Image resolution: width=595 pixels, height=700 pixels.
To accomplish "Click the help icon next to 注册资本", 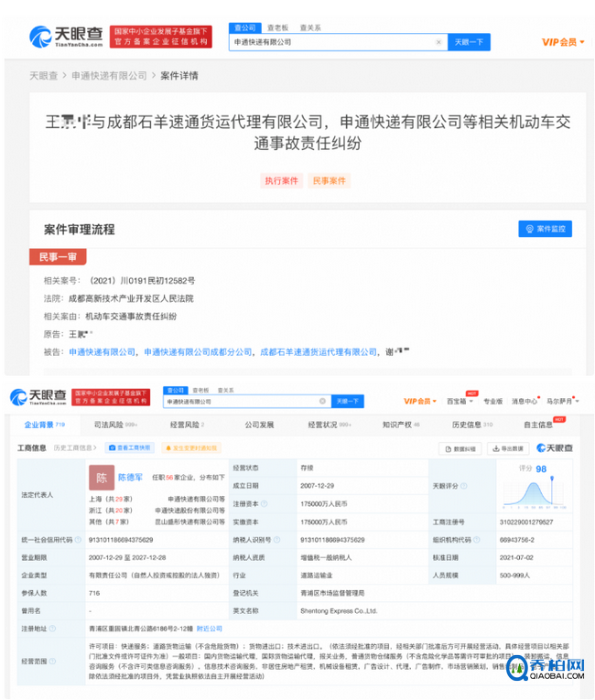I will point(264,503).
